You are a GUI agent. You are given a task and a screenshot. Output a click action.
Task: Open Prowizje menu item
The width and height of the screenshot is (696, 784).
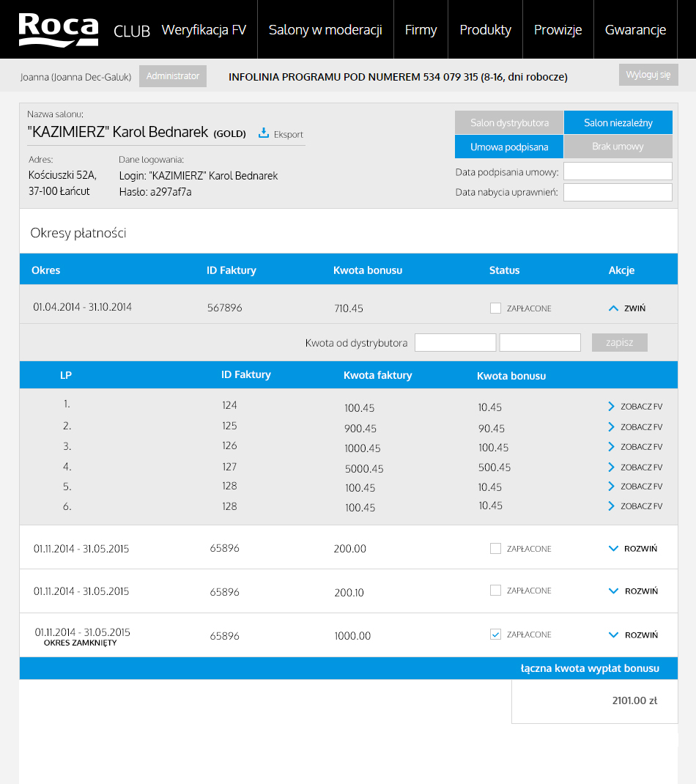(x=558, y=29)
